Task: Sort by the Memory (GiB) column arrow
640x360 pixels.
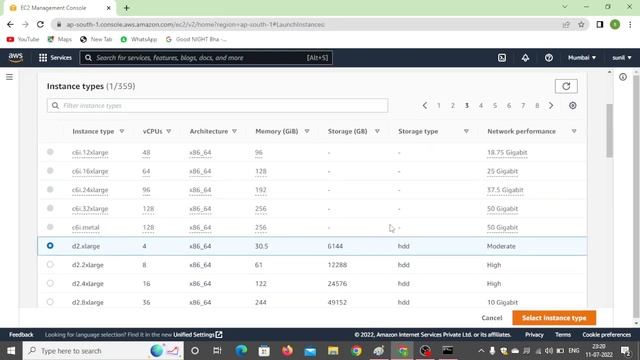Action: (x=307, y=131)
